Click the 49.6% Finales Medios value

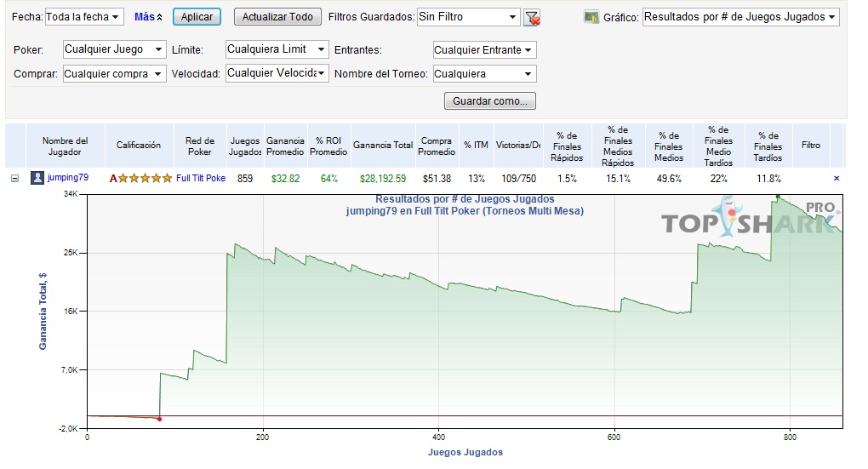coord(669,178)
